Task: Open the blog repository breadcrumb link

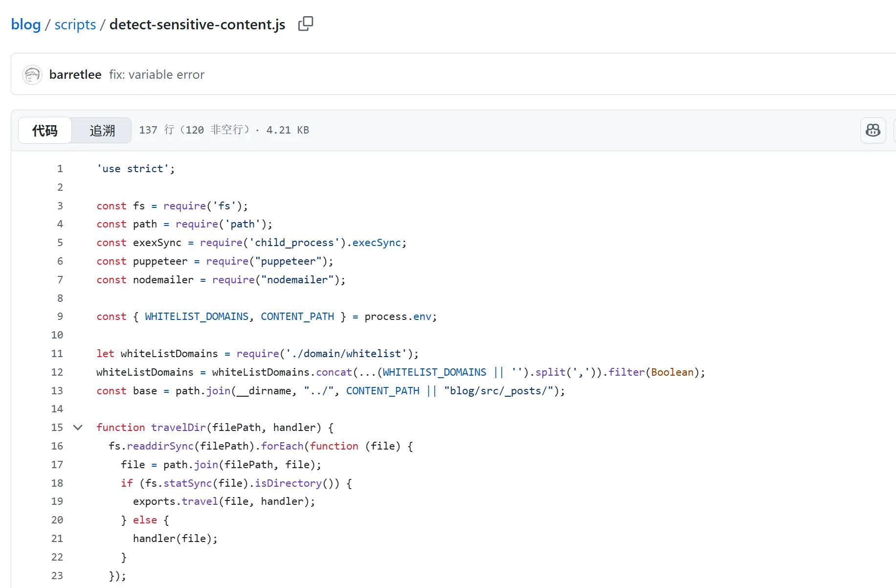Action: [26, 24]
